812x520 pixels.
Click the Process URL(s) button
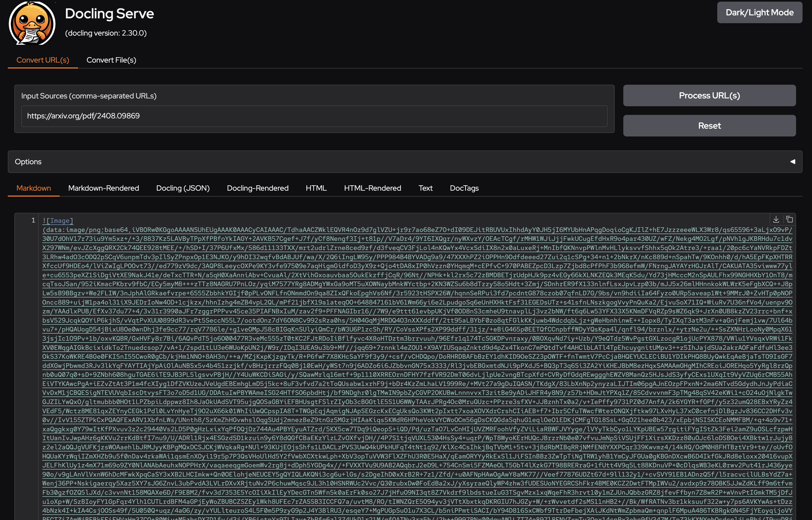(x=710, y=95)
